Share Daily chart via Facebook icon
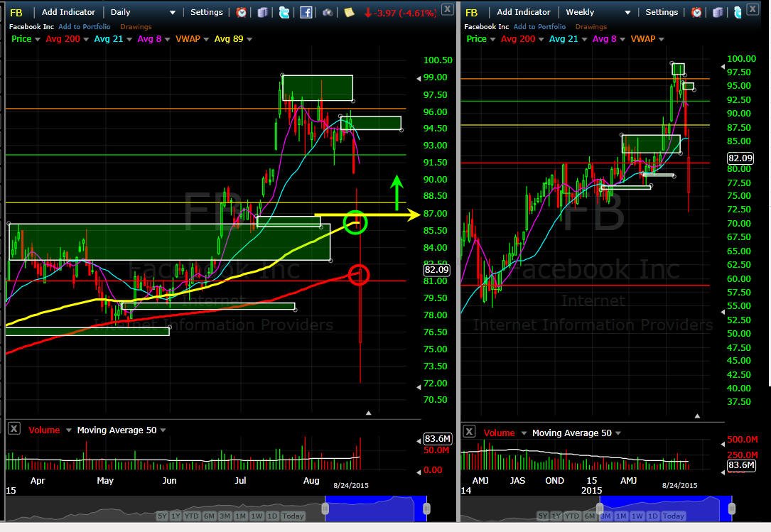Viewport: 771px width, 532px height. pos(306,12)
